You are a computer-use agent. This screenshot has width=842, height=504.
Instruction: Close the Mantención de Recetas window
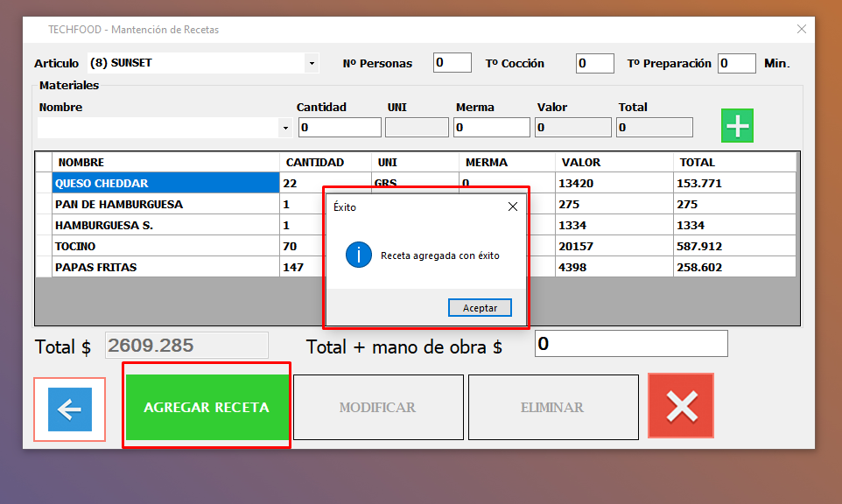tap(801, 29)
